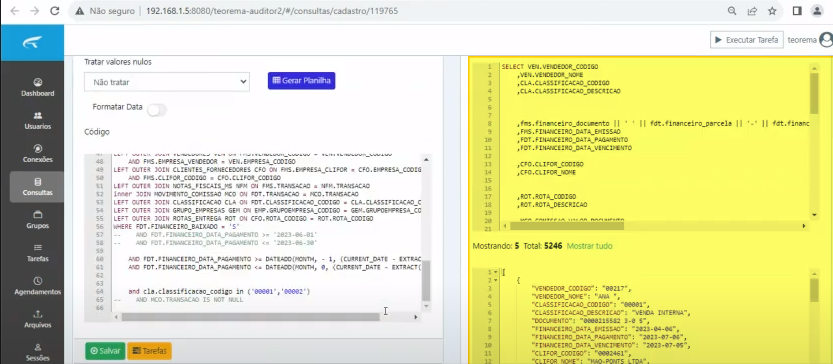Click the teorema user avatar icon
The height and width of the screenshot is (364, 833).
coord(826,40)
